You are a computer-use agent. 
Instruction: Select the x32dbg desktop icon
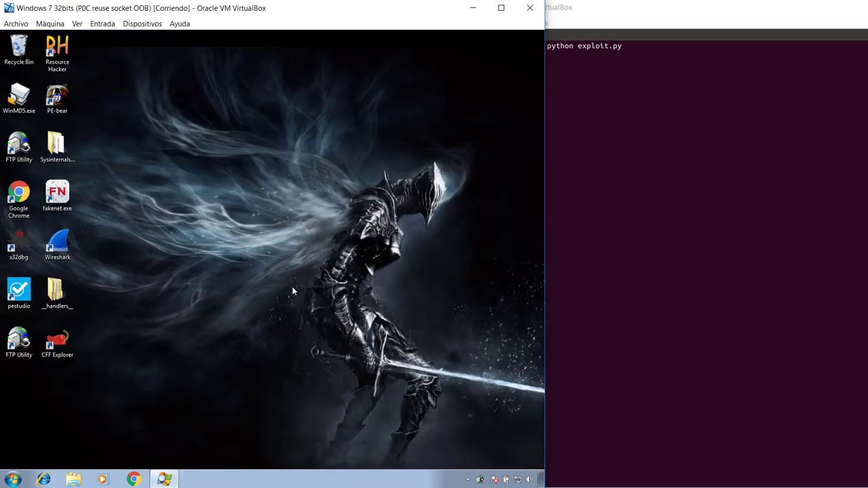pos(19,245)
